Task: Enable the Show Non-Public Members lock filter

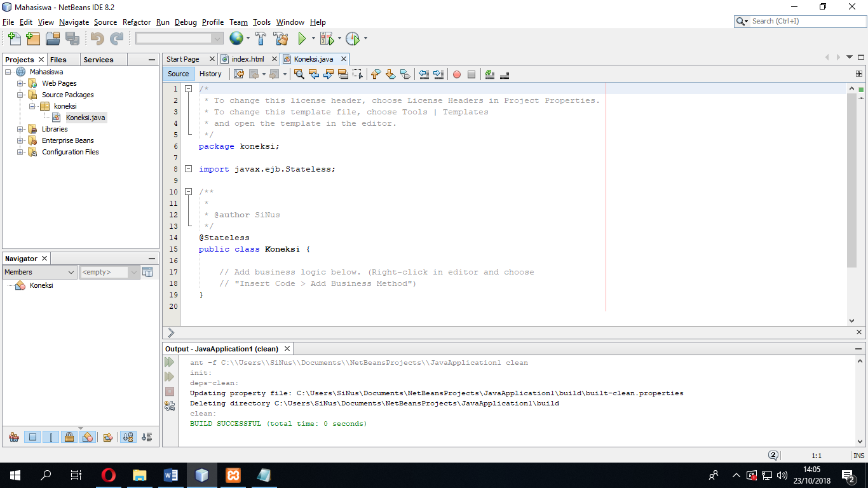Action: coord(69,437)
